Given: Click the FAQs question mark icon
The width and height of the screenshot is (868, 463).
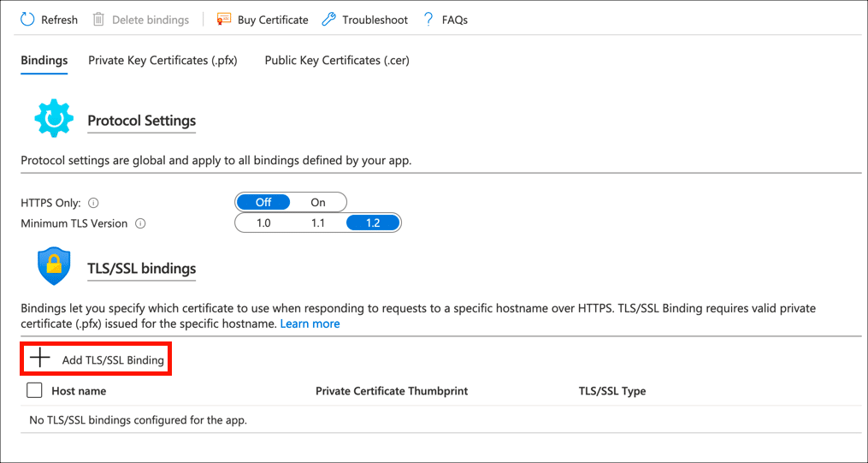Looking at the screenshot, I should pyautogui.click(x=428, y=19).
